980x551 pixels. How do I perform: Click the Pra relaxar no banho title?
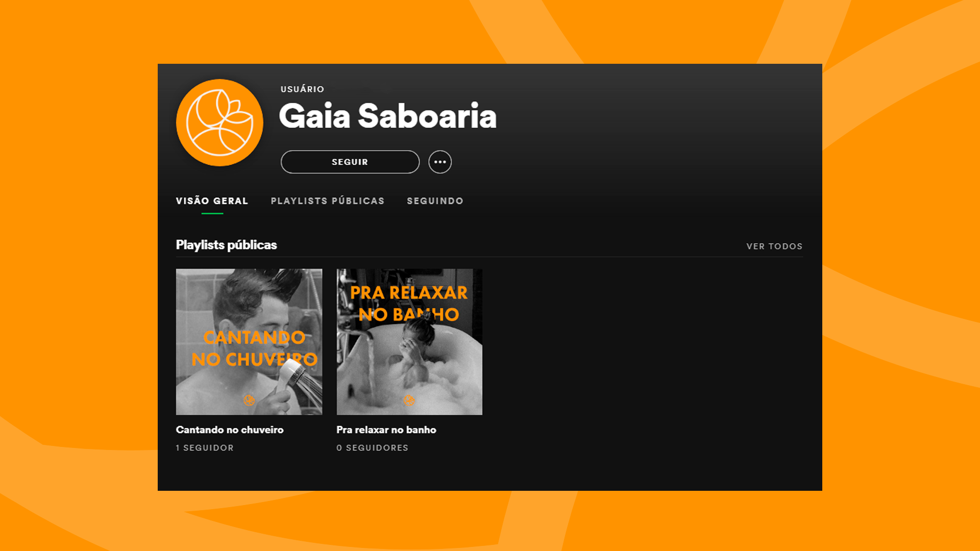(x=386, y=430)
